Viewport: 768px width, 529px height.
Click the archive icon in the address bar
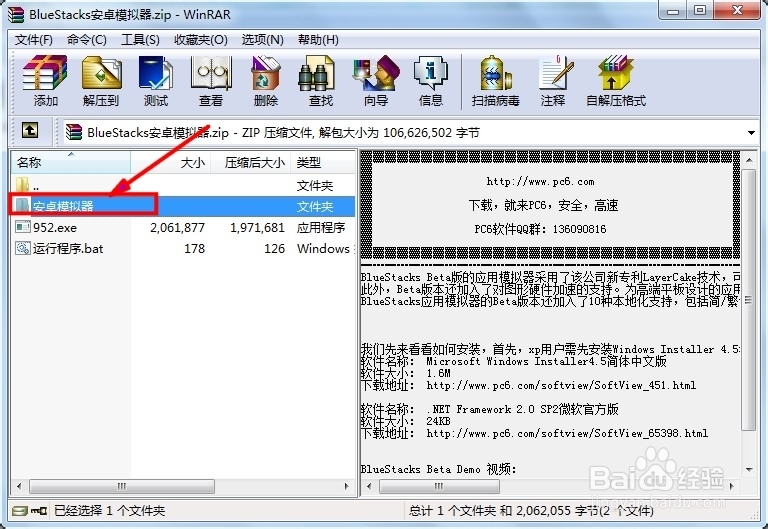tap(74, 132)
